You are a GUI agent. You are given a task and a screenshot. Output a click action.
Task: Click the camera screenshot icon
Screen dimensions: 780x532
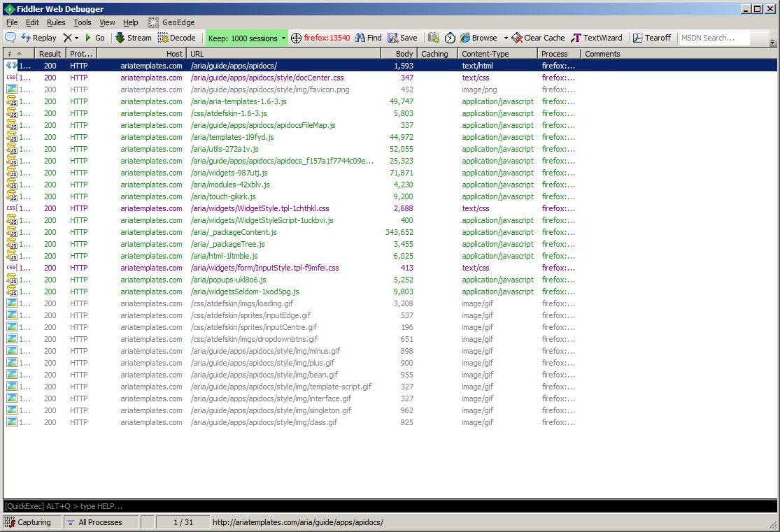434,38
